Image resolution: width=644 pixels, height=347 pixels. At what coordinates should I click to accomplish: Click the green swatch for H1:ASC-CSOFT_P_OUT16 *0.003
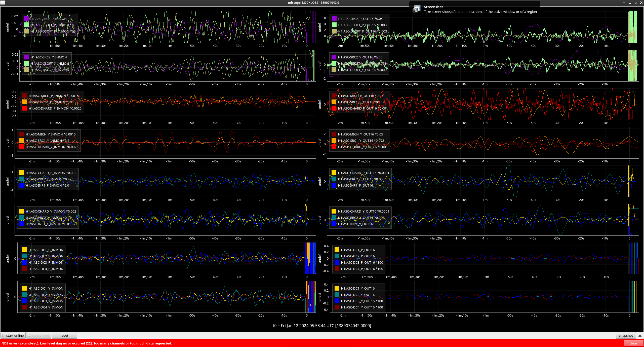coord(334,25)
